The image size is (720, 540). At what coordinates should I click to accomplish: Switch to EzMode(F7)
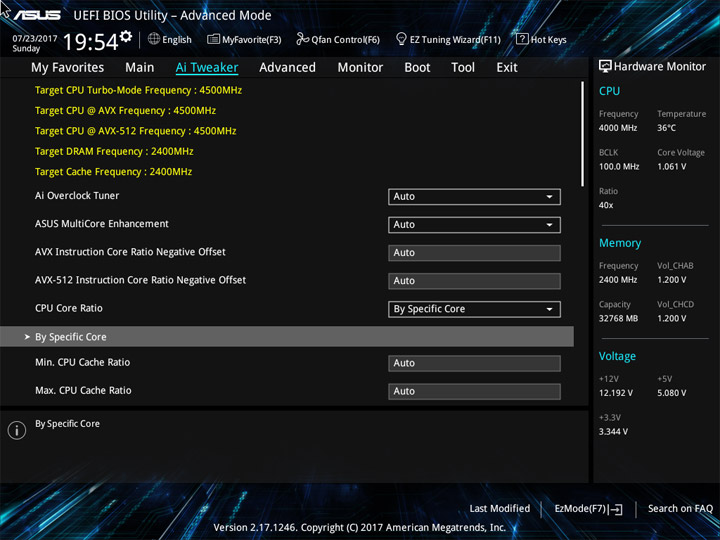[x=588, y=509]
